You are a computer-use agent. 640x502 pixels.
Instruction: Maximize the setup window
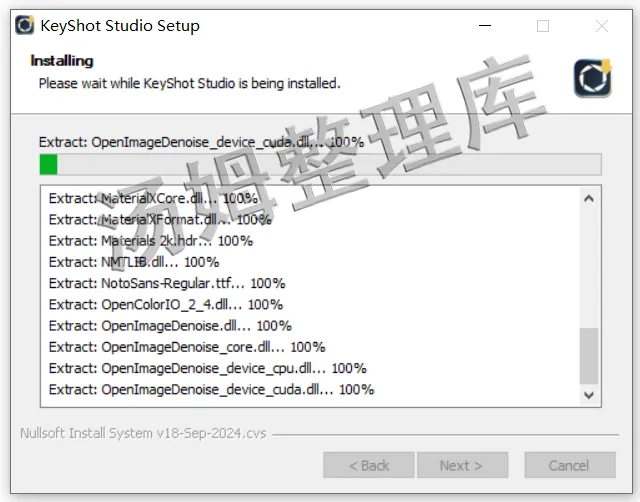click(543, 26)
